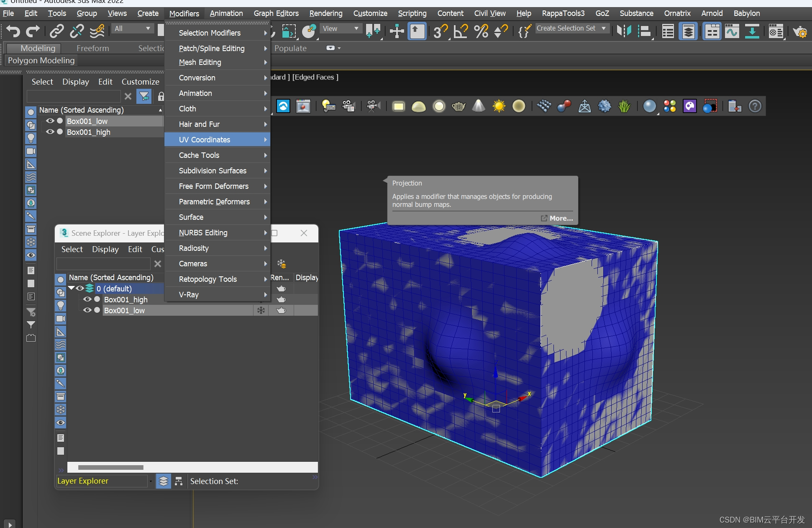Click the V-Ray sun light icon
The height and width of the screenshot is (528, 812).
click(499, 106)
